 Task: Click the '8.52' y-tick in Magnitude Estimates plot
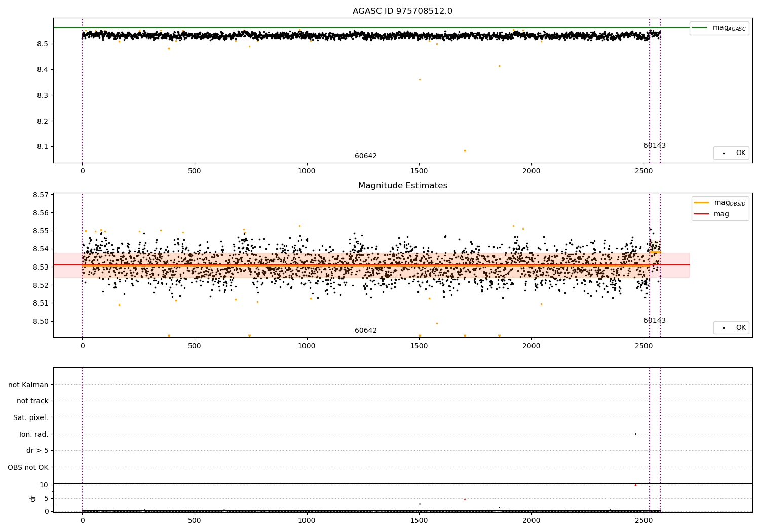coord(41,285)
